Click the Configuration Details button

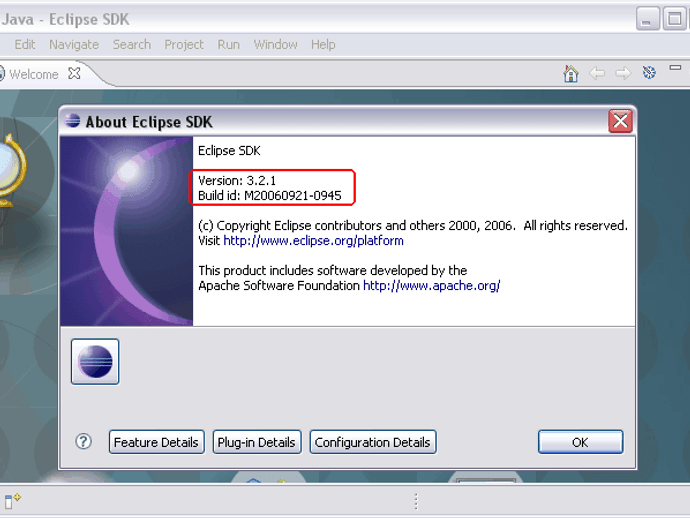tap(372, 442)
